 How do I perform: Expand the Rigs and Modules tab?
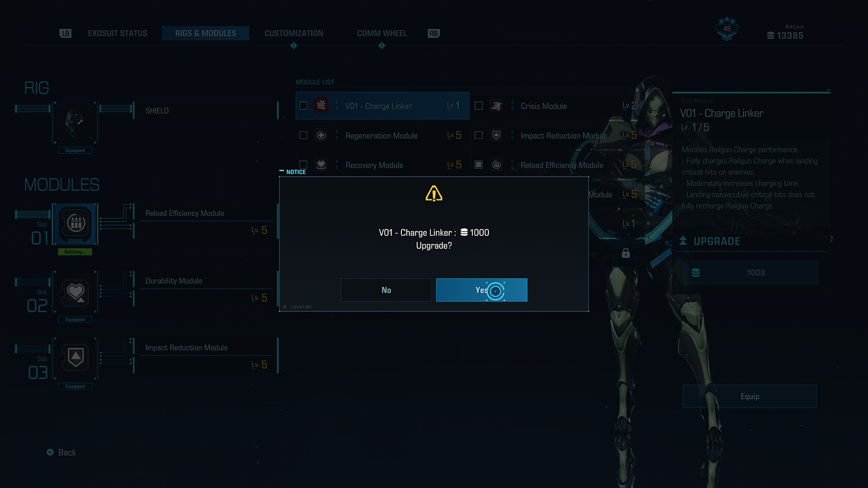tap(205, 33)
